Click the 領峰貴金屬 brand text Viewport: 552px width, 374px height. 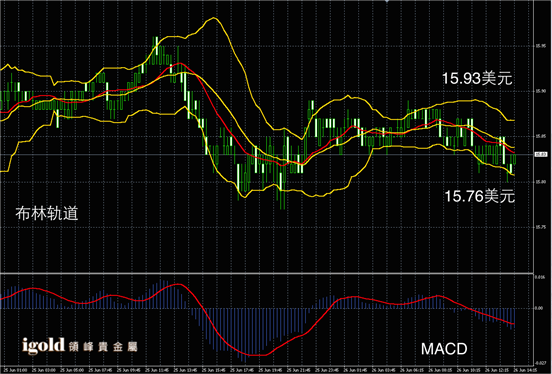tap(103, 347)
